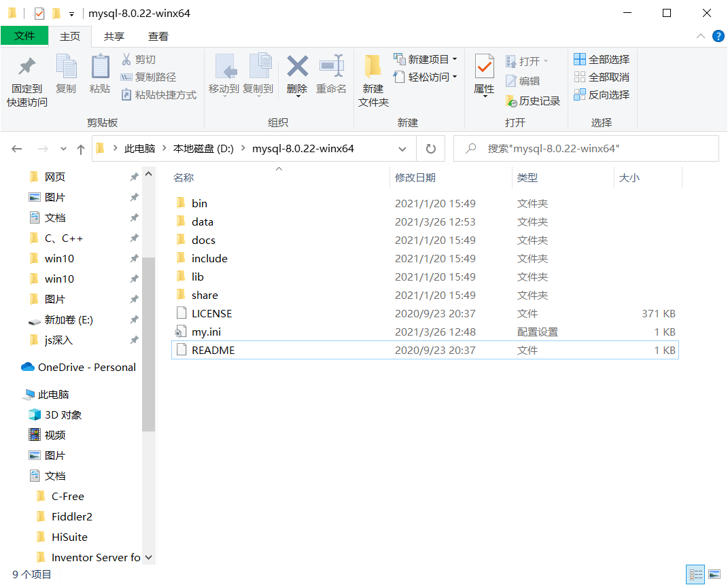The width and height of the screenshot is (728, 585).
Task: Click the navigation pane scroll down arrow
Action: coord(149,557)
